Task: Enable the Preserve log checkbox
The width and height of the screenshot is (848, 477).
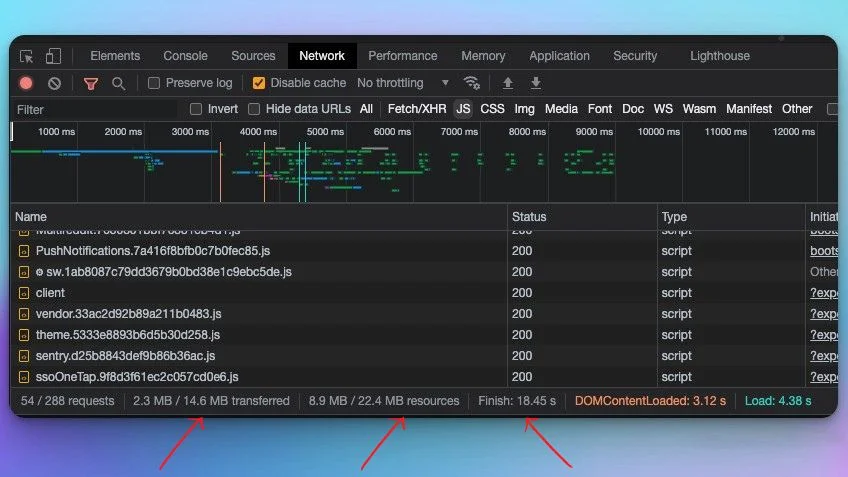Action: click(x=154, y=83)
